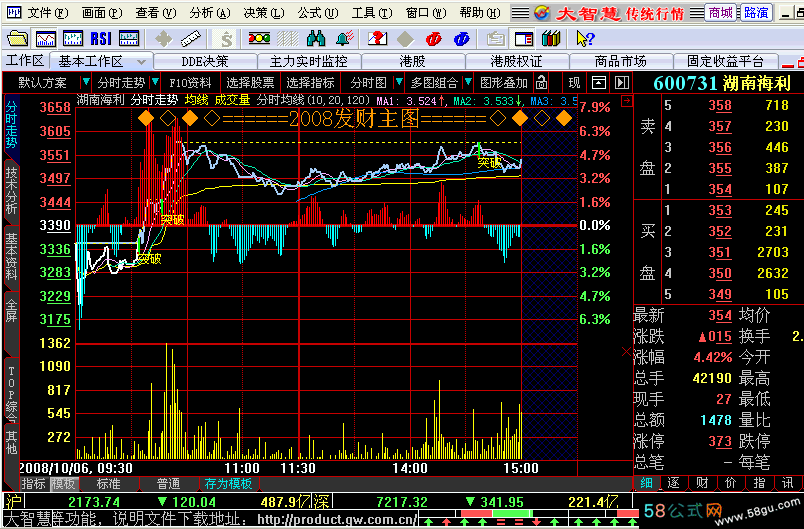The width and height of the screenshot is (804, 529).
Task: Select the 逐 tab in quote panel
Action: [x=674, y=483]
